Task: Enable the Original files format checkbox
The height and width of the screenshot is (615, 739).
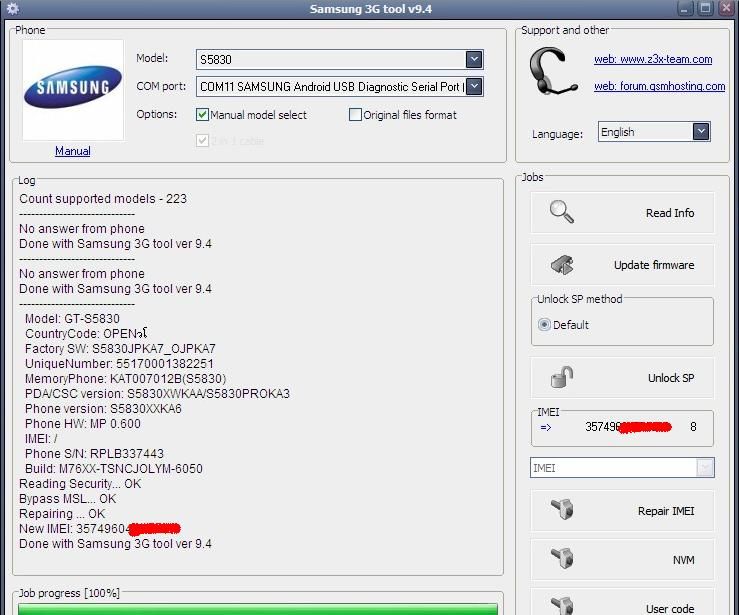Action: [355, 115]
